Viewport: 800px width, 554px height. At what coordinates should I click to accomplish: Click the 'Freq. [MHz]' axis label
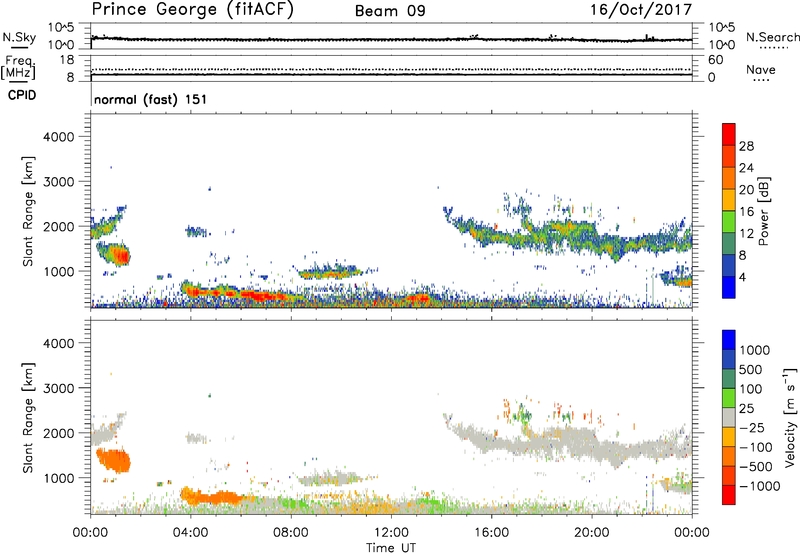click(x=18, y=67)
